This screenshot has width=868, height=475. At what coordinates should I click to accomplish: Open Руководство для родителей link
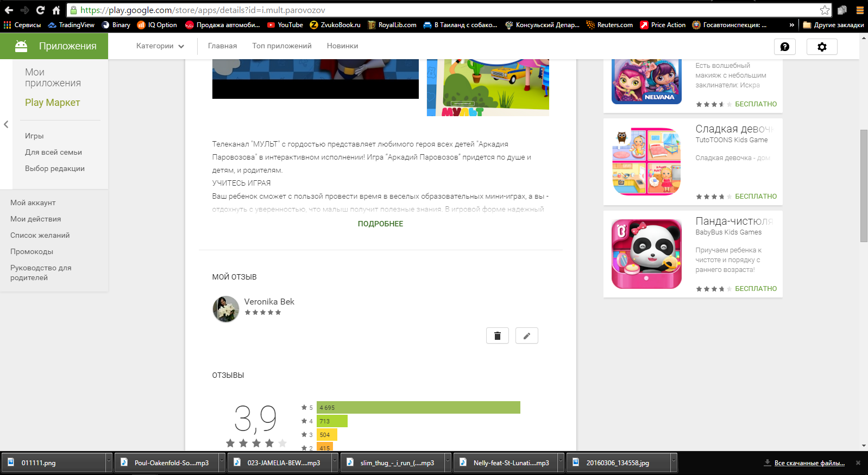(x=41, y=273)
